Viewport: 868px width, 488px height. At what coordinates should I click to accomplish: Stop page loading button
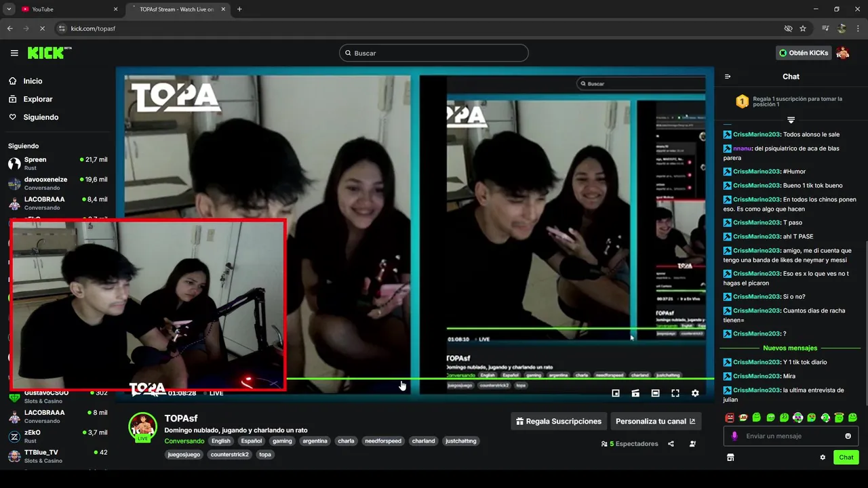(42, 28)
